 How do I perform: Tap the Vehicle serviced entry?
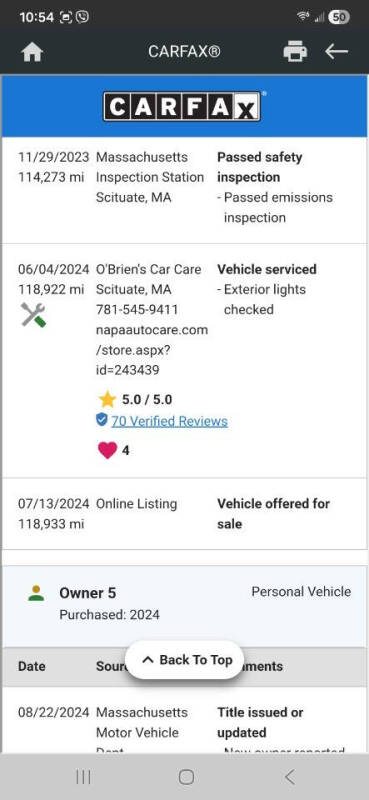(267, 269)
